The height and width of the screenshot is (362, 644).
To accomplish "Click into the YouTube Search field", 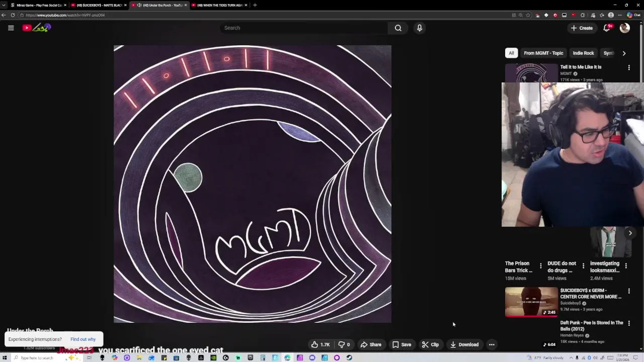I will pyautogui.click(x=304, y=28).
